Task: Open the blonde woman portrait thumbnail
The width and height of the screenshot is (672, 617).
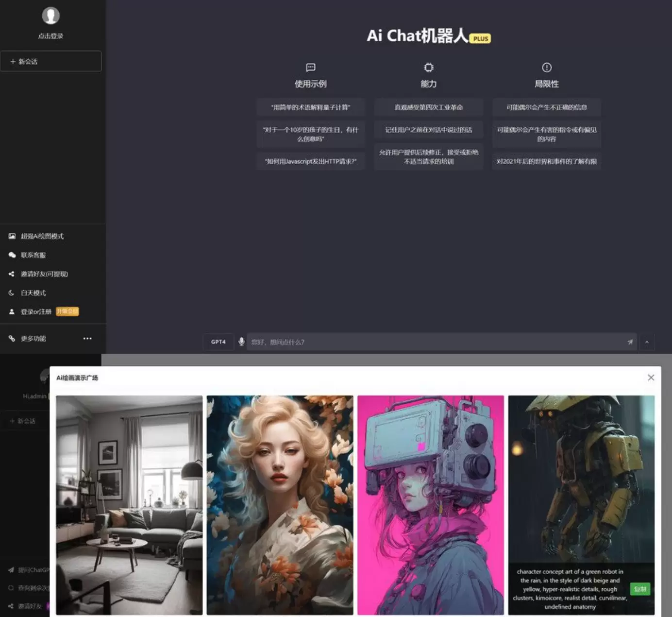Action: 280,505
